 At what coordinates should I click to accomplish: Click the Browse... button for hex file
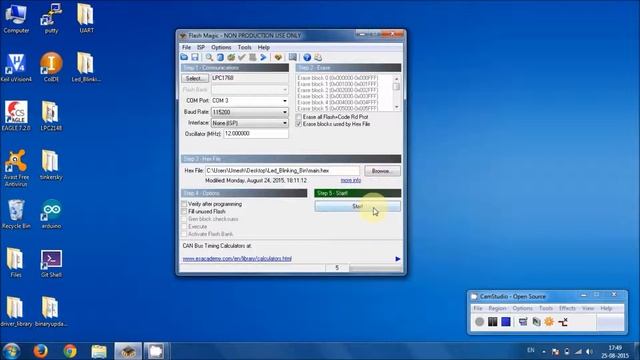coord(382,171)
